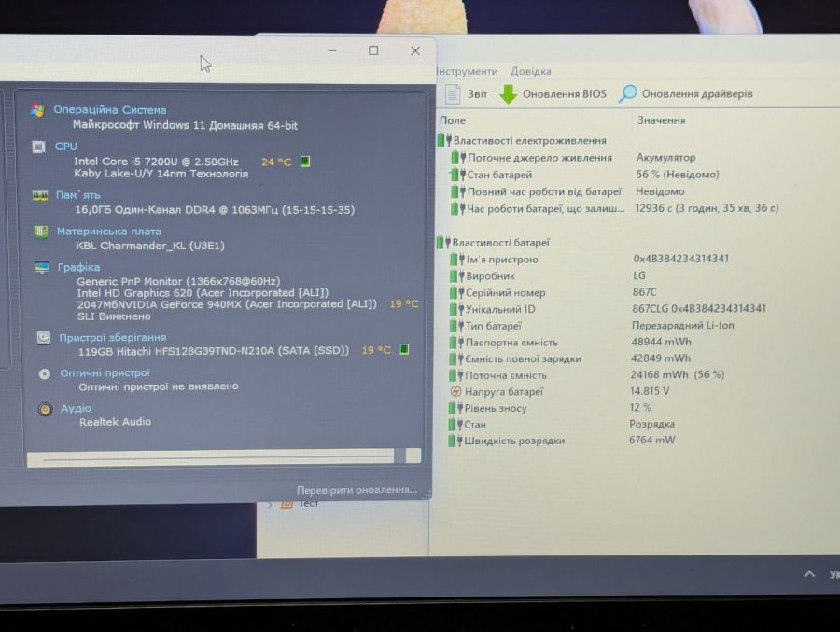
Task: Click the Speccy horizontal scrollbar
Action: pos(223,457)
